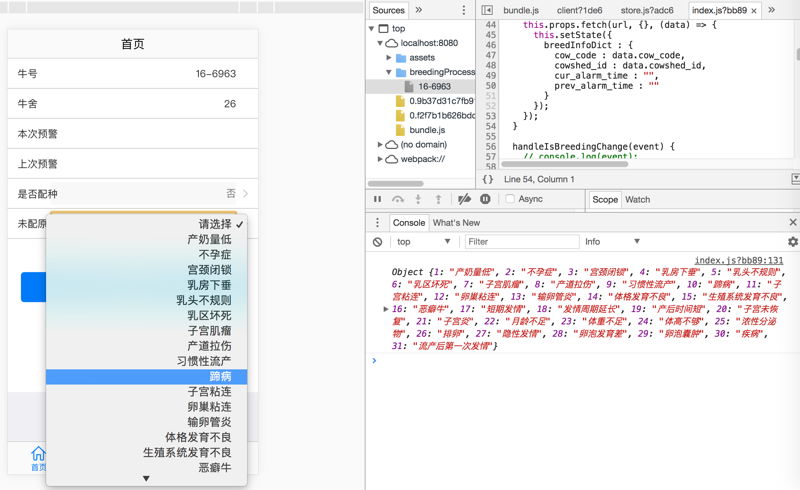Expand logged Object in console

[x=386, y=309]
